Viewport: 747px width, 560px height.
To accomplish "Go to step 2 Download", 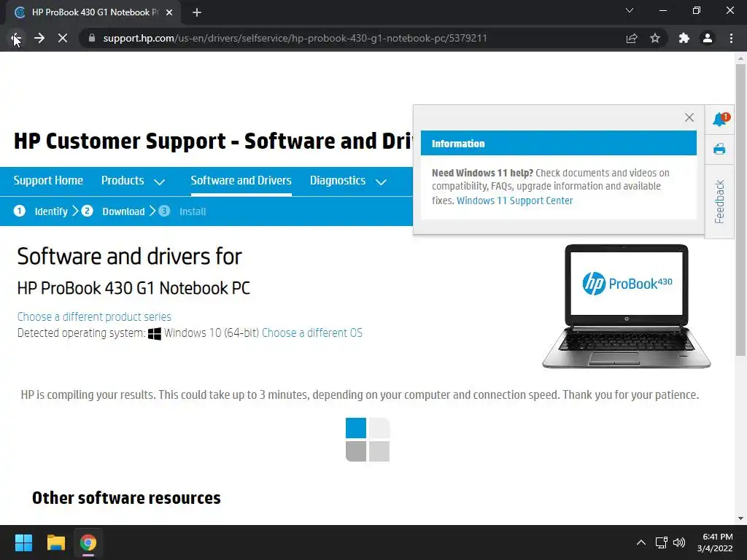I will [x=113, y=211].
